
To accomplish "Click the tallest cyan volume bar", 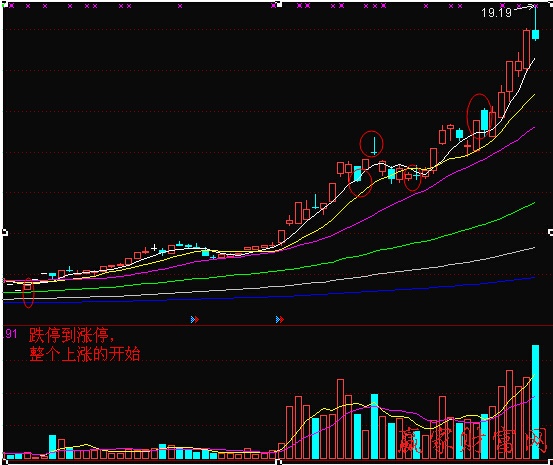I will (x=535, y=402).
